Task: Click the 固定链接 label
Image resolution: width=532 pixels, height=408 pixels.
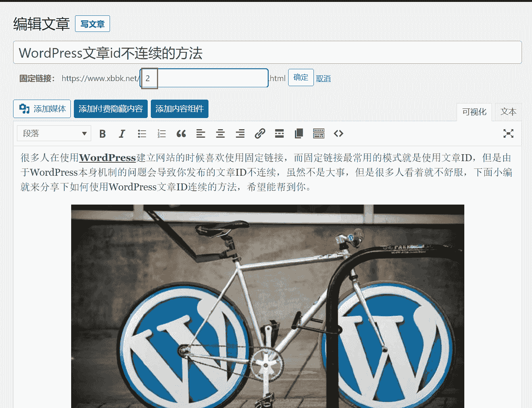Action: tap(37, 78)
